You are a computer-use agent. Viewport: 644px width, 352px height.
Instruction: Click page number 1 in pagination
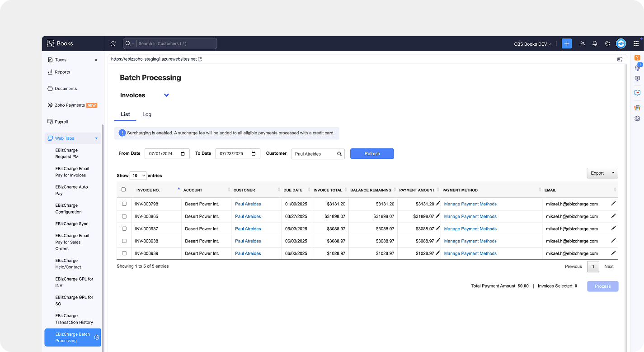coord(593,266)
